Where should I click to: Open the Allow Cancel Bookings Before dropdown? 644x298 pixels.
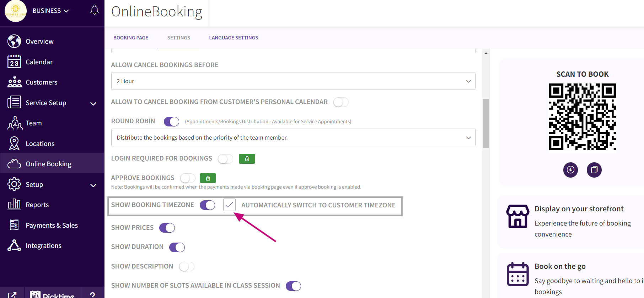click(x=293, y=81)
